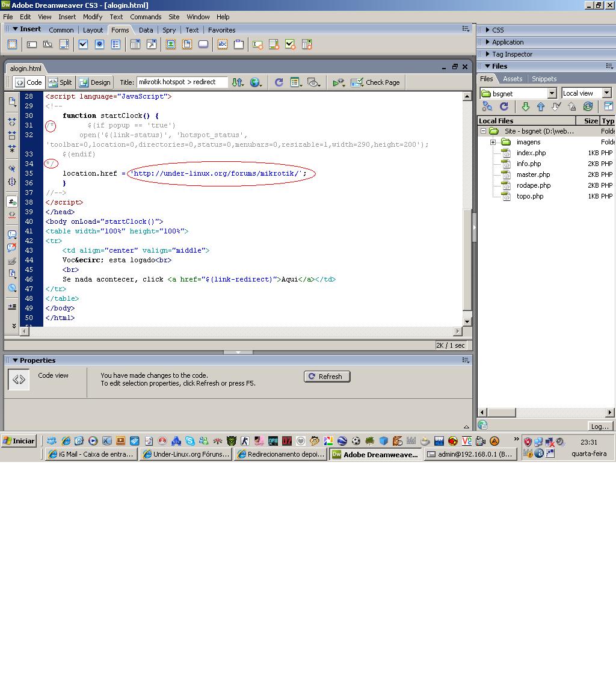
Task: Click Connect to remote host icon
Action: tap(487, 106)
